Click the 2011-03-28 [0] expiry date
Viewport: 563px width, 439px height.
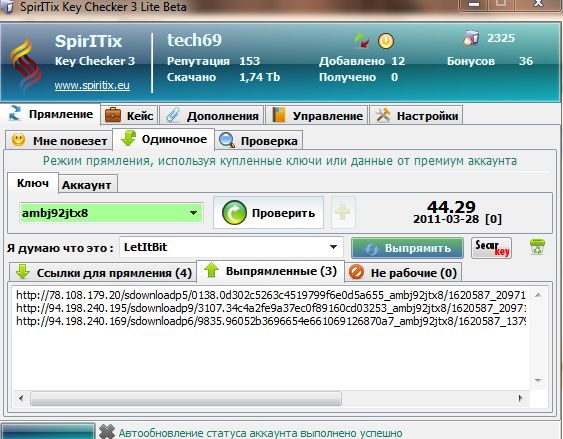point(457,219)
